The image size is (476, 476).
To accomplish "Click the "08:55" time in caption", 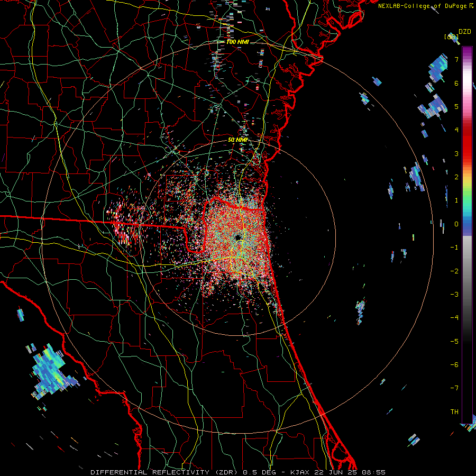I will click(x=373, y=472).
